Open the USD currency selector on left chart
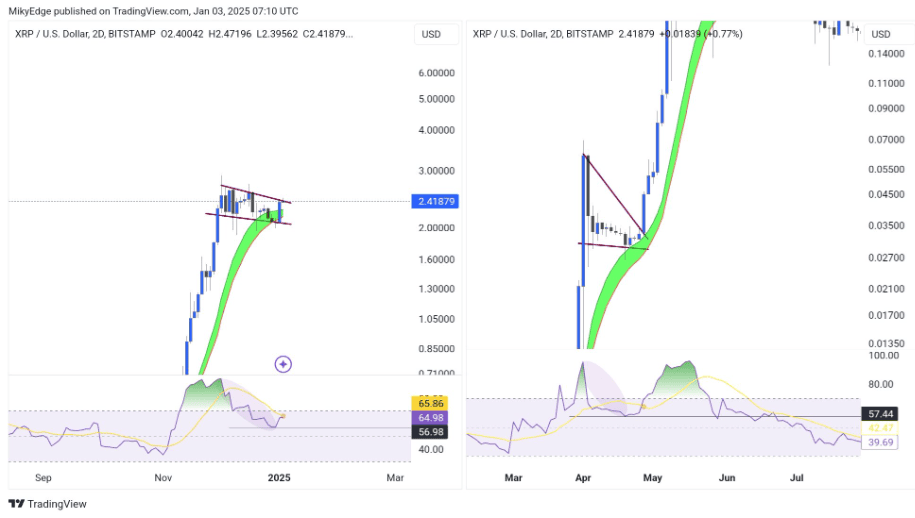915x518 pixels. (x=431, y=34)
